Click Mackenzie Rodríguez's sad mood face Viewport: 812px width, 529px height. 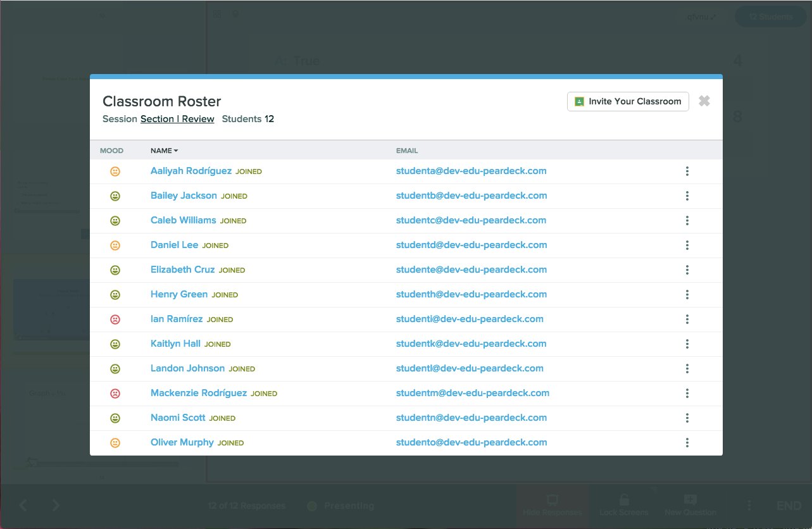[115, 394]
